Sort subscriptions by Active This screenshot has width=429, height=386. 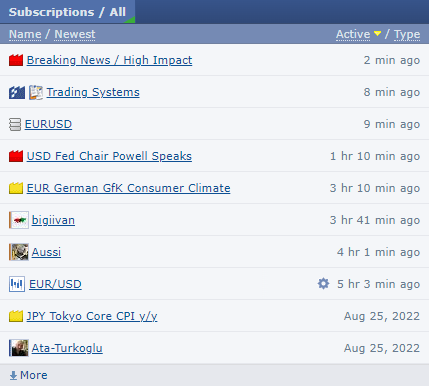click(x=353, y=34)
